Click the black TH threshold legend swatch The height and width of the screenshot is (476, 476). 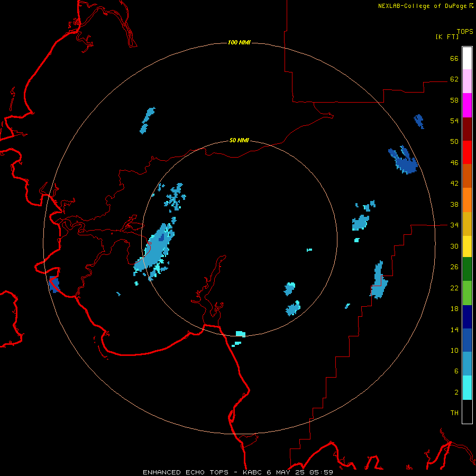pos(467,411)
